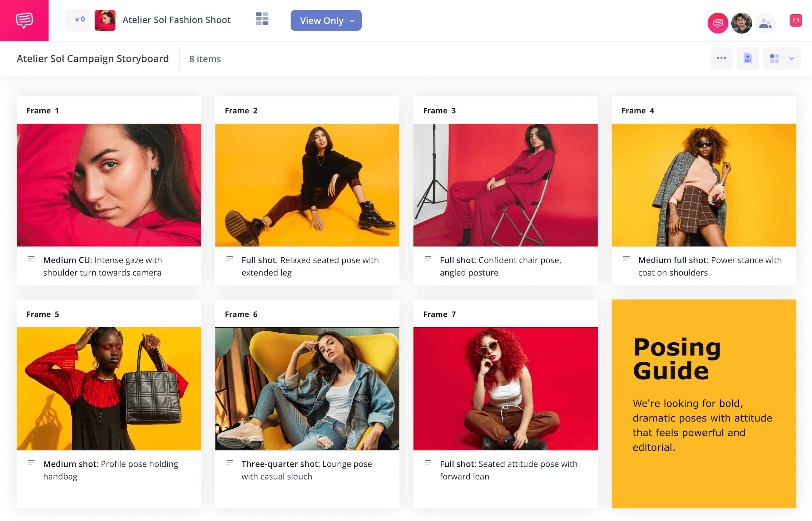Export the storyboard using the PDF icon

[748, 58]
